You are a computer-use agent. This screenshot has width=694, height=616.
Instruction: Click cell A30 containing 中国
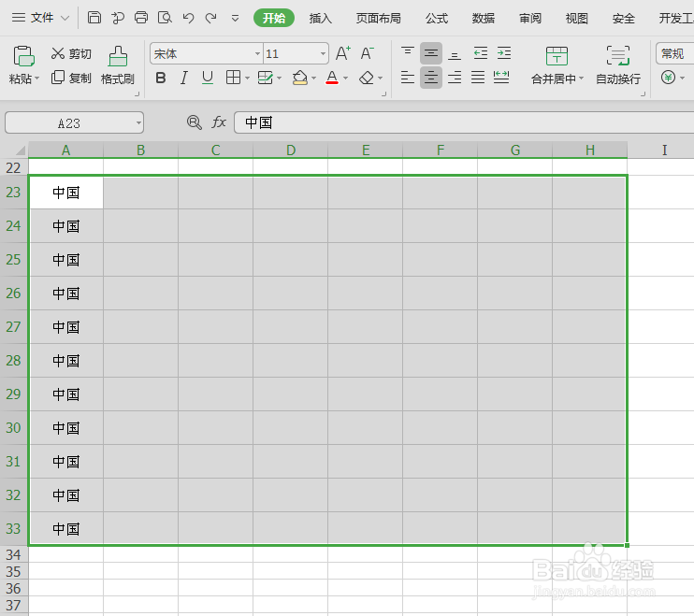(66, 427)
